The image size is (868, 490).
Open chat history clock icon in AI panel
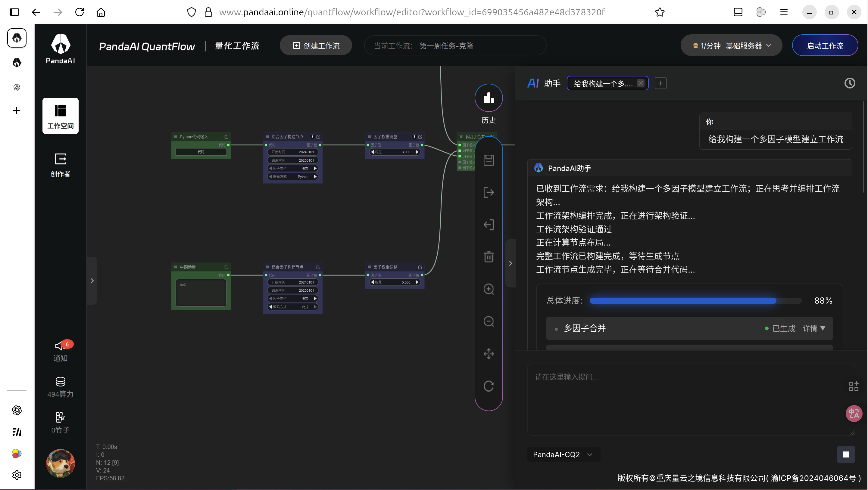point(849,83)
